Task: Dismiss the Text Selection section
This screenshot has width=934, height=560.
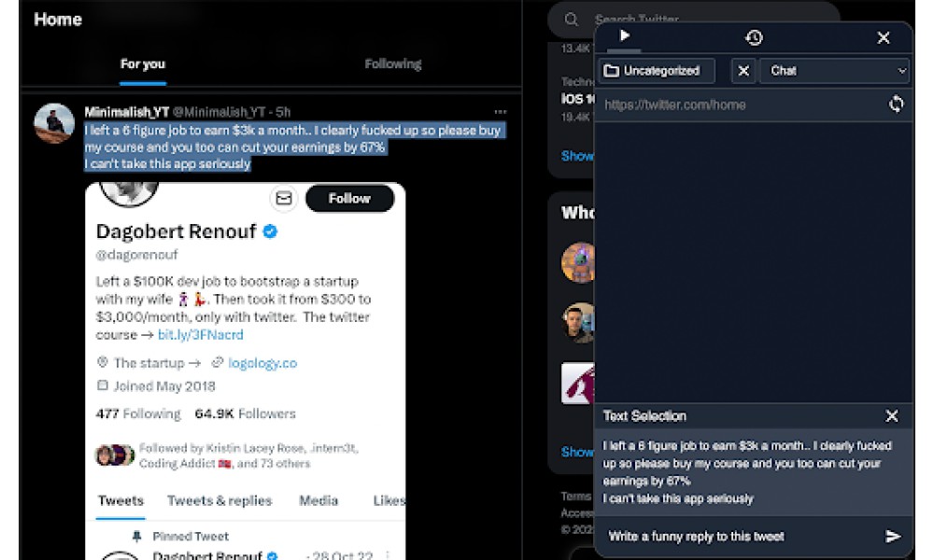Action: [892, 416]
